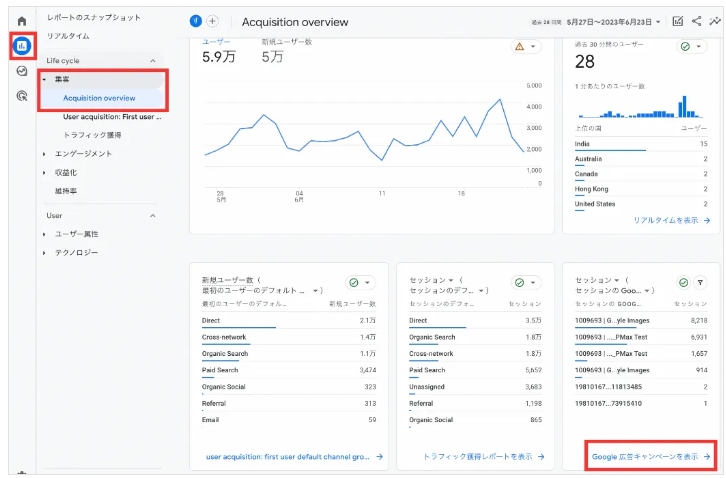The image size is (726, 478).
Task: Select リアルタイム in the sidebar
Action: 68,36
